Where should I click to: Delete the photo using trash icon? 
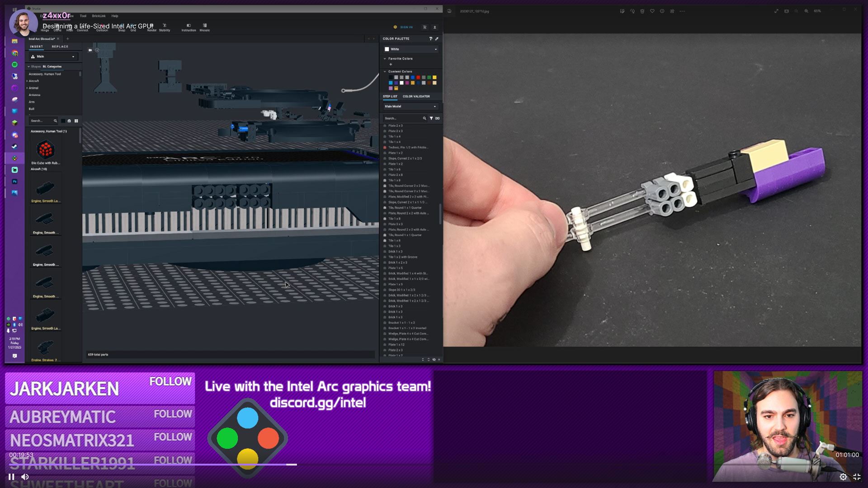point(642,11)
